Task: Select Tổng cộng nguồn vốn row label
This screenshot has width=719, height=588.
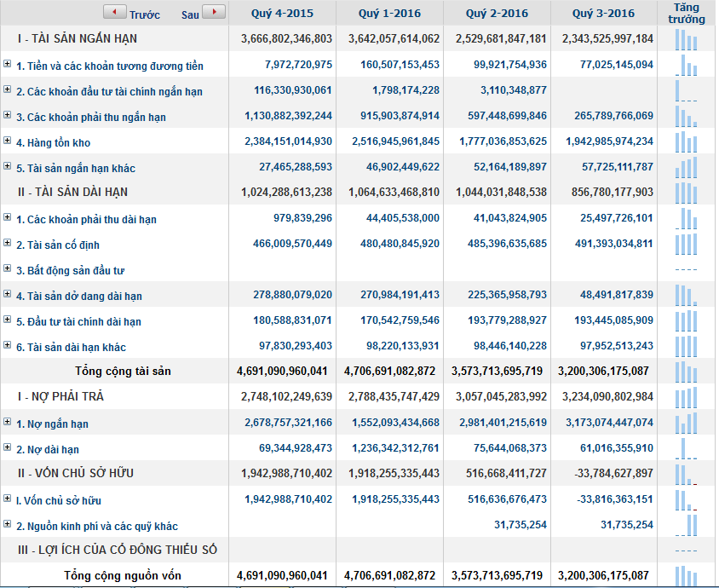Action: tap(123, 575)
